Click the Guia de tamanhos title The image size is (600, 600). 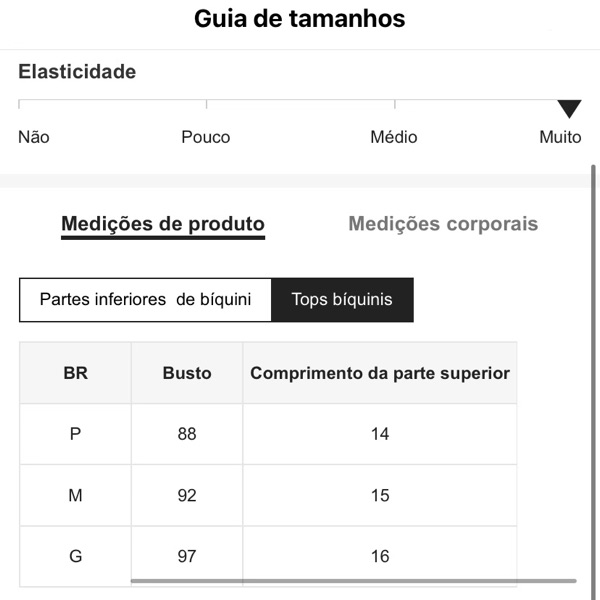click(x=300, y=19)
